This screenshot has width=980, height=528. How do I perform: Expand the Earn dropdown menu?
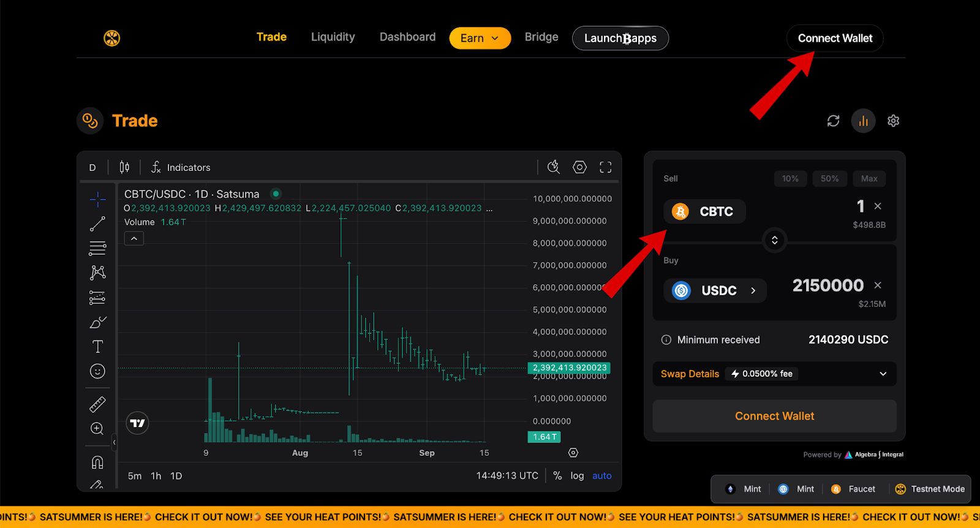coord(480,38)
